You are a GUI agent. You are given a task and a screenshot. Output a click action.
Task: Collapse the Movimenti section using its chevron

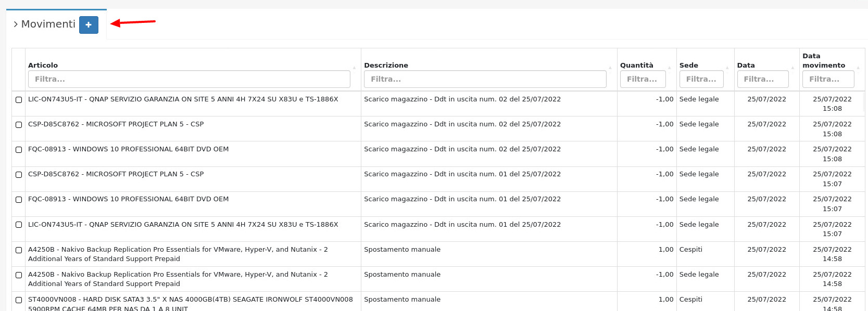(16, 24)
